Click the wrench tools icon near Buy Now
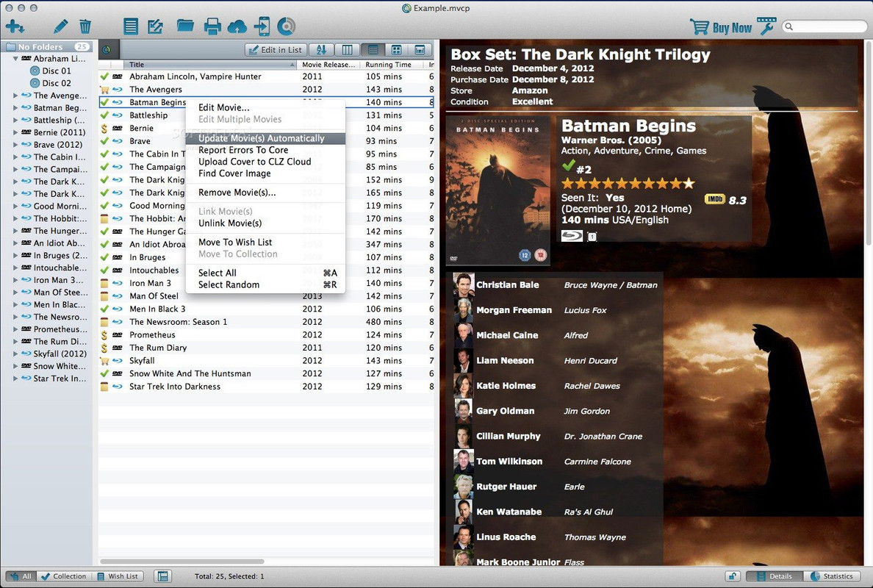Viewport: 873px width, 588px height. tap(767, 26)
